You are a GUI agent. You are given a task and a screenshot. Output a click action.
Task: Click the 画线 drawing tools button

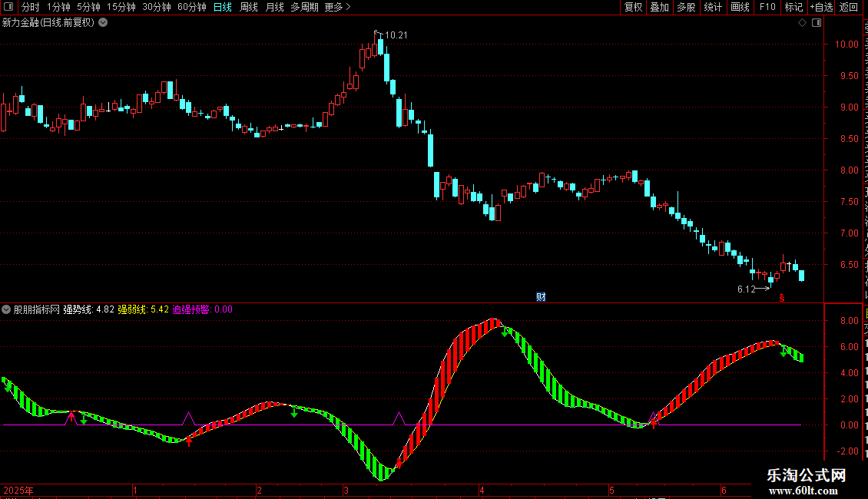[x=740, y=7]
